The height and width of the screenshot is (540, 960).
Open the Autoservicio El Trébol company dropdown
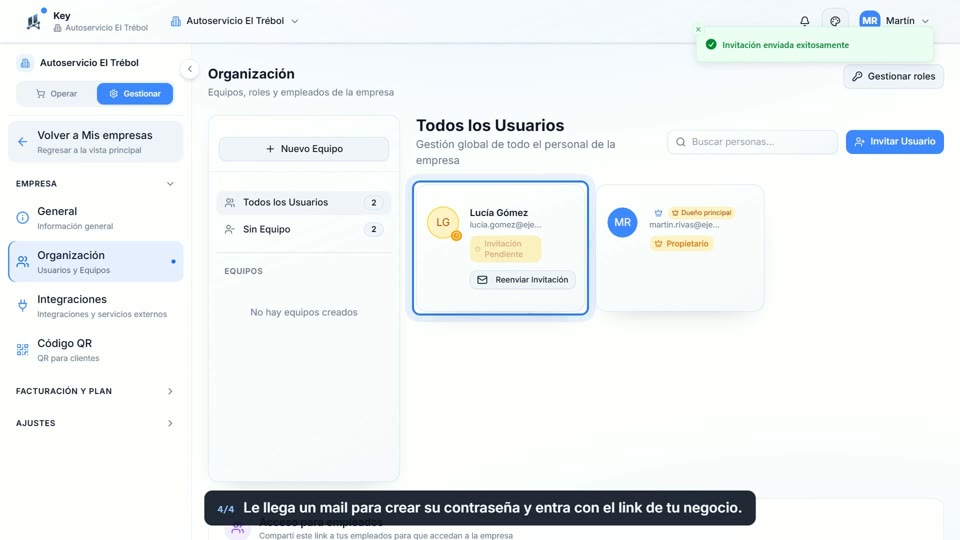tap(235, 21)
